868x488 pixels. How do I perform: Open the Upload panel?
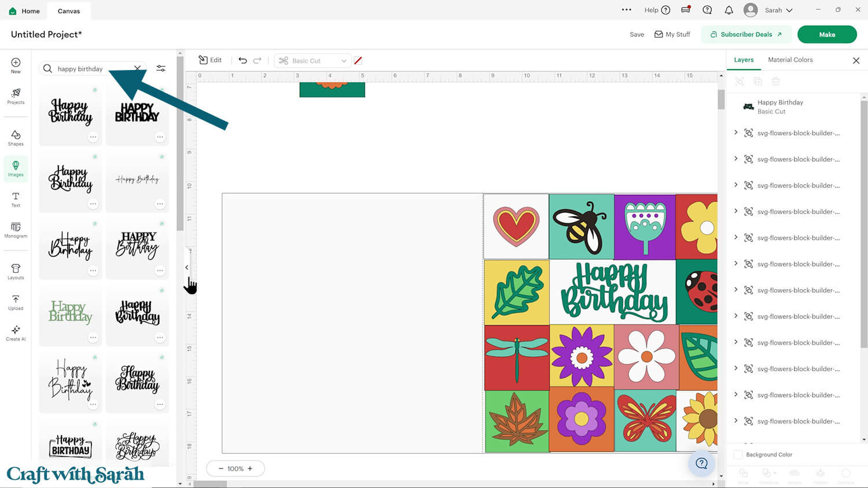[16, 302]
